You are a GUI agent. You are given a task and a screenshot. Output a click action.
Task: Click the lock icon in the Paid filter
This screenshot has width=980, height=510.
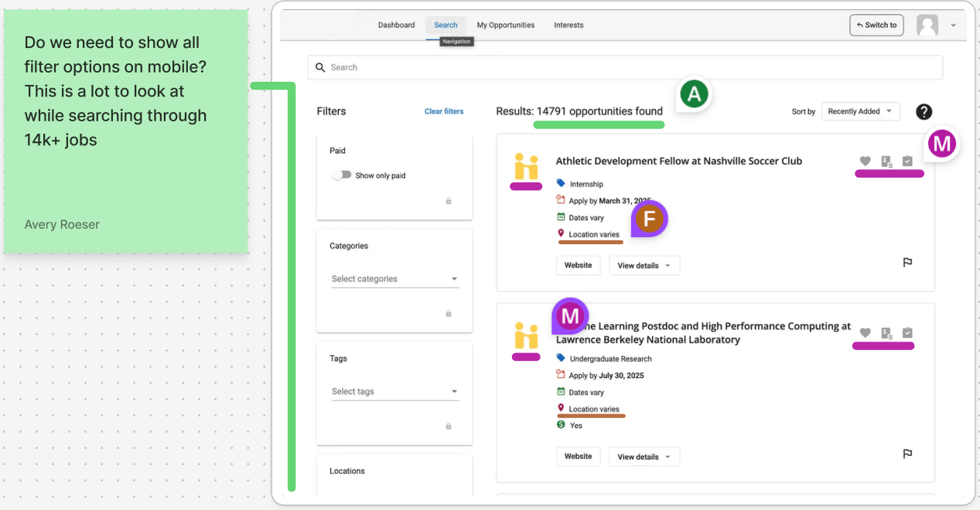click(x=448, y=201)
